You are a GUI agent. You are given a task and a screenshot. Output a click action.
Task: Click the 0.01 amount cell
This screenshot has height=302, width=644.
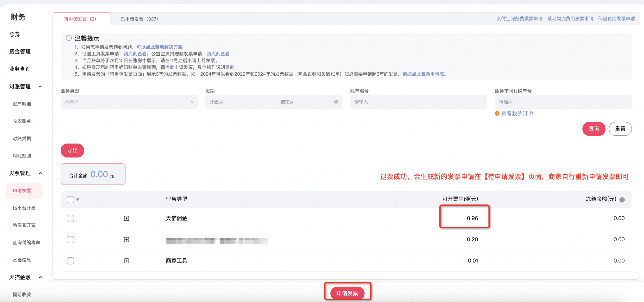(473, 261)
